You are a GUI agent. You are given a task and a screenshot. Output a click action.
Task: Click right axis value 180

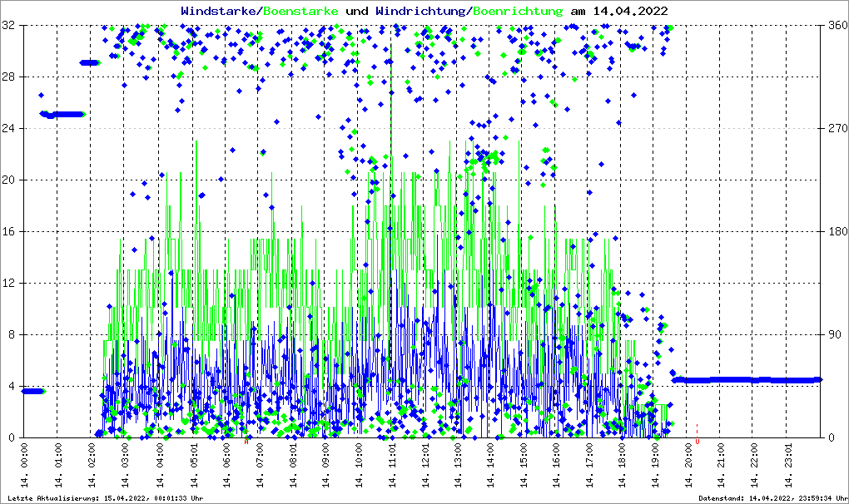836,232
